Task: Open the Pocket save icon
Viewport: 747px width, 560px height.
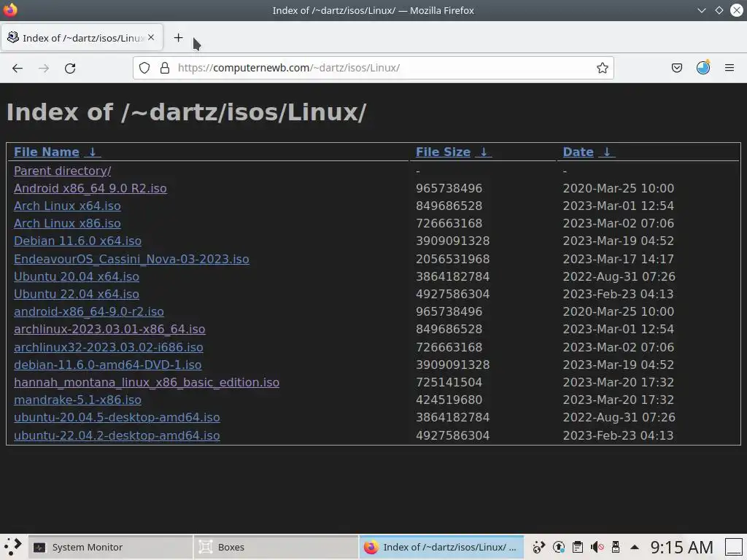Action: pos(676,68)
